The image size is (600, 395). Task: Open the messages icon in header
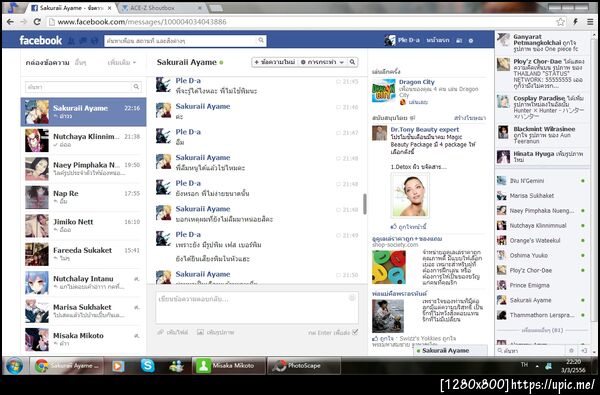(83, 40)
